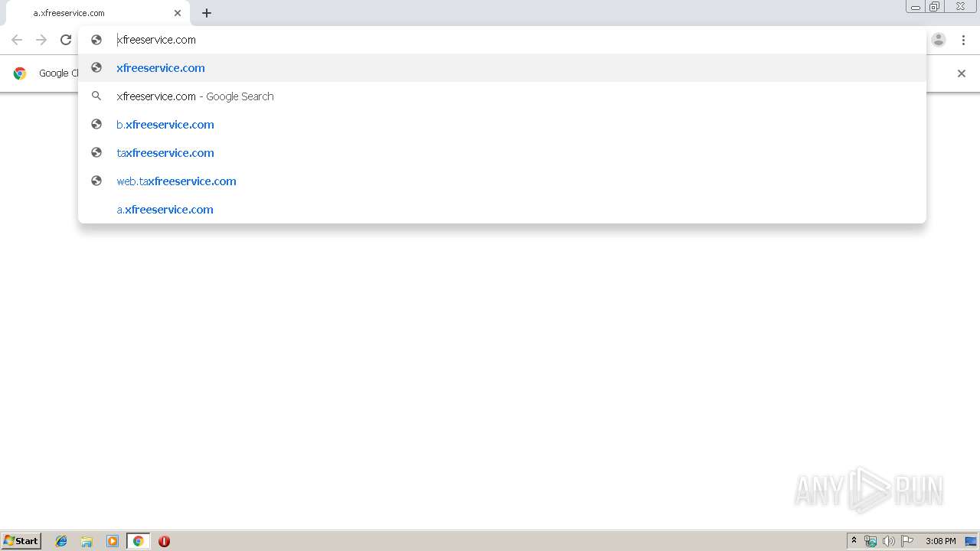Open the Action Center flag icon
The height and width of the screenshot is (551, 980).
[x=907, y=541]
